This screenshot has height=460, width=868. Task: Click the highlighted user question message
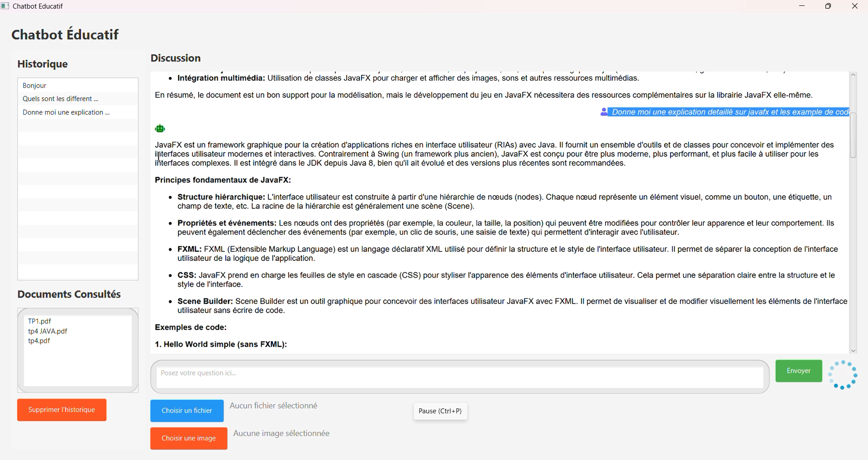coord(729,112)
